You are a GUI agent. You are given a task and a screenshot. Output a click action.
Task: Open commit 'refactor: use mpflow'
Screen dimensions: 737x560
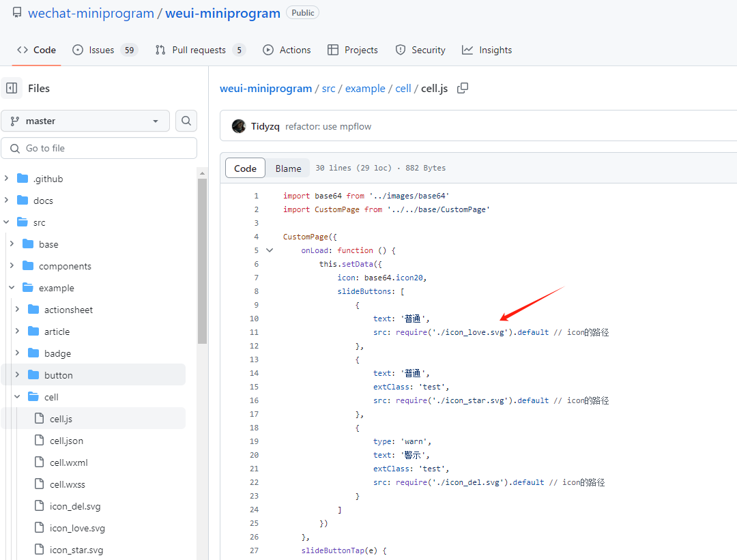(x=328, y=126)
